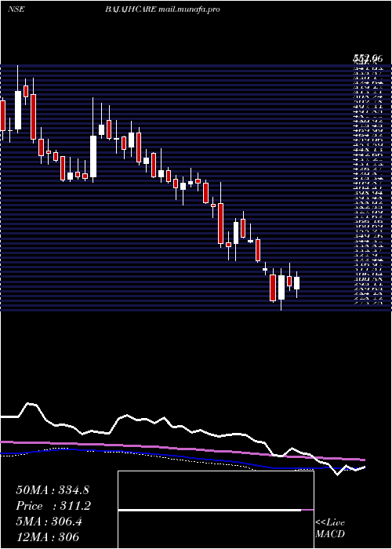Click the Price : 311.2 readout
392x549 pixels.
(x=53, y=506)
